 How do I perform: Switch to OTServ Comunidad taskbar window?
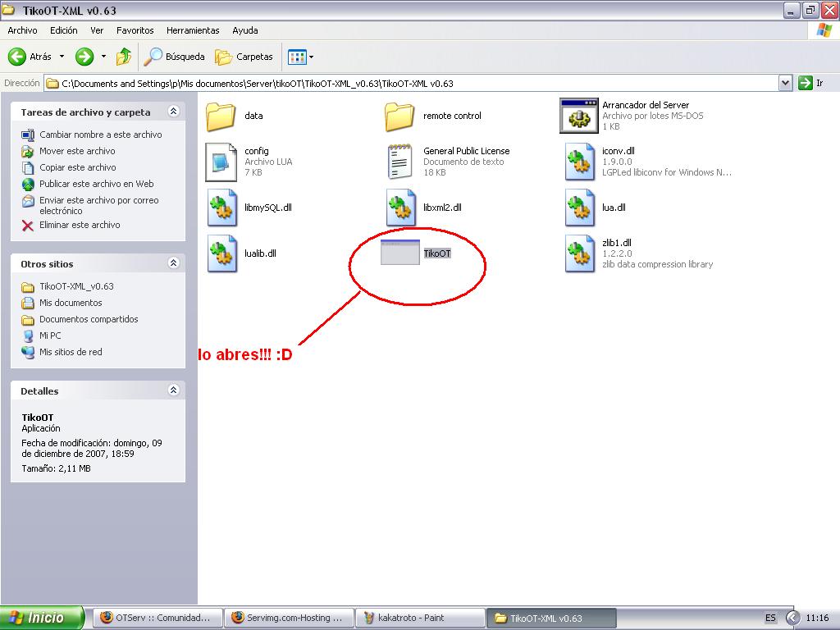158,618
